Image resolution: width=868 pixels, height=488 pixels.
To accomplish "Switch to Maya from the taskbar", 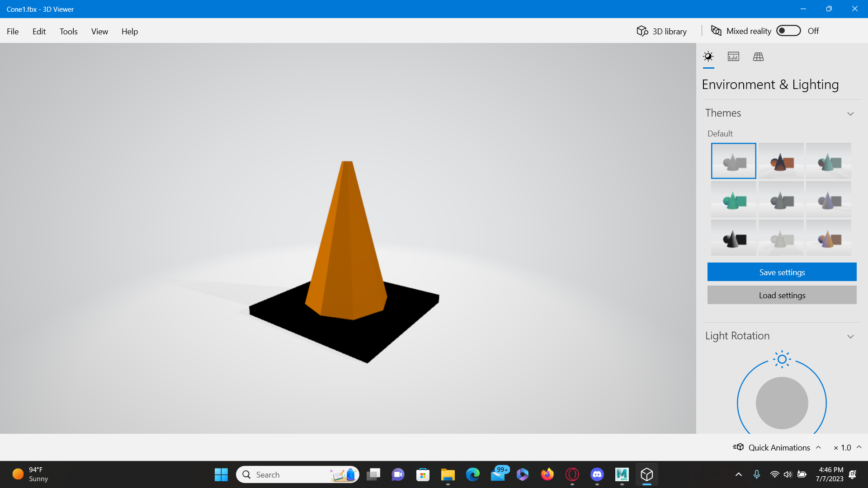I will [622, 474].
